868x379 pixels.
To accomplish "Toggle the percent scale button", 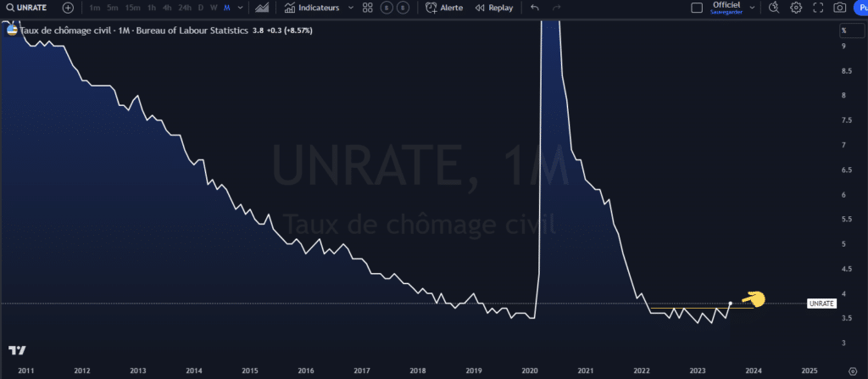I will pos(843,31).
